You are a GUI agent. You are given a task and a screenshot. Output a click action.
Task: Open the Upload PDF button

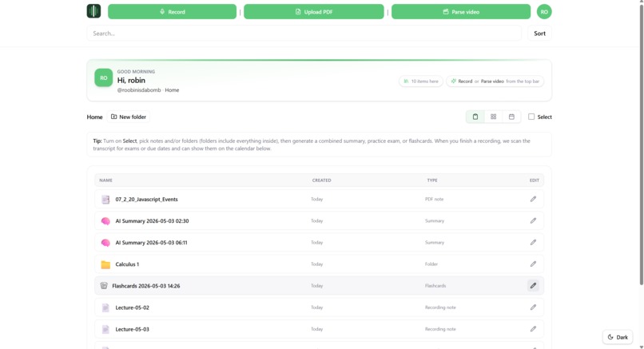(x=314, y=11)
